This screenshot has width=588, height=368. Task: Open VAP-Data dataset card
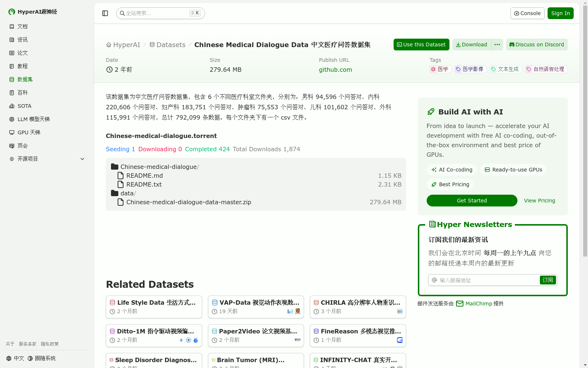[x=256, y=307]
